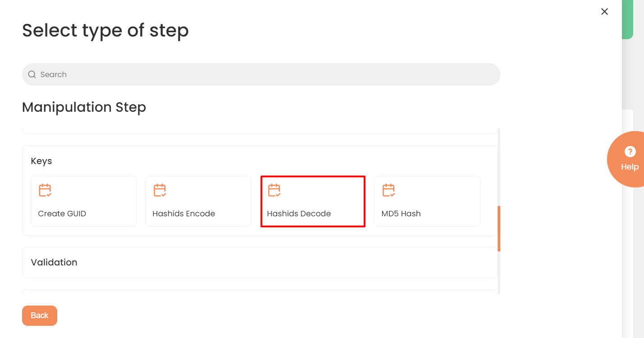Click the green button behind dialog
The image size is (644, 338).
pos(628,19)
